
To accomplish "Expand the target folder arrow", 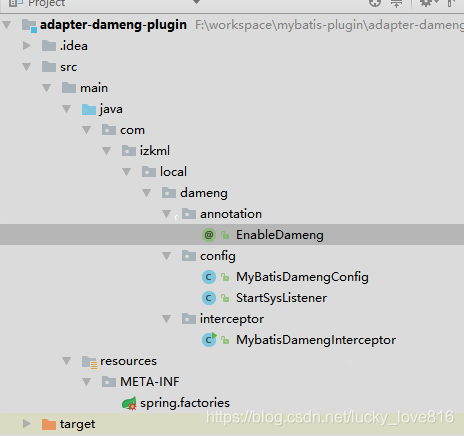I will (x=26, y=424).
